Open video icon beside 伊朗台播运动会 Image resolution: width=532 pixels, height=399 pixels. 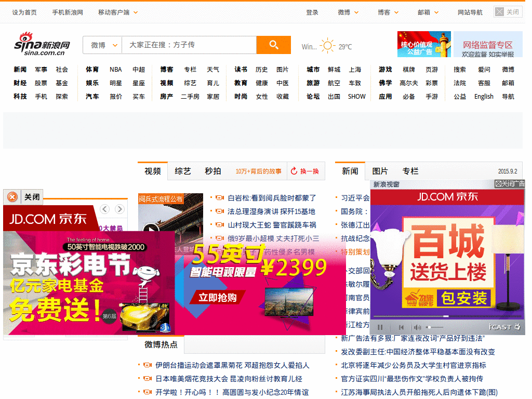(148, 365)
